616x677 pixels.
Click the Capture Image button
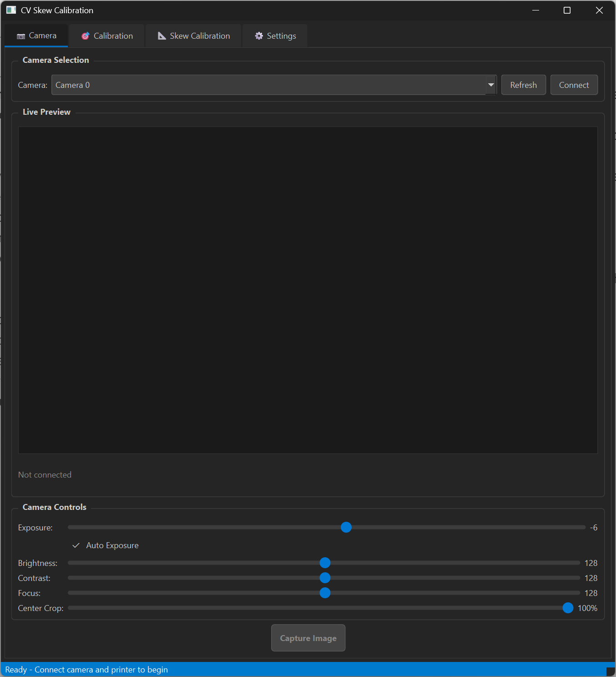point(308,638)
